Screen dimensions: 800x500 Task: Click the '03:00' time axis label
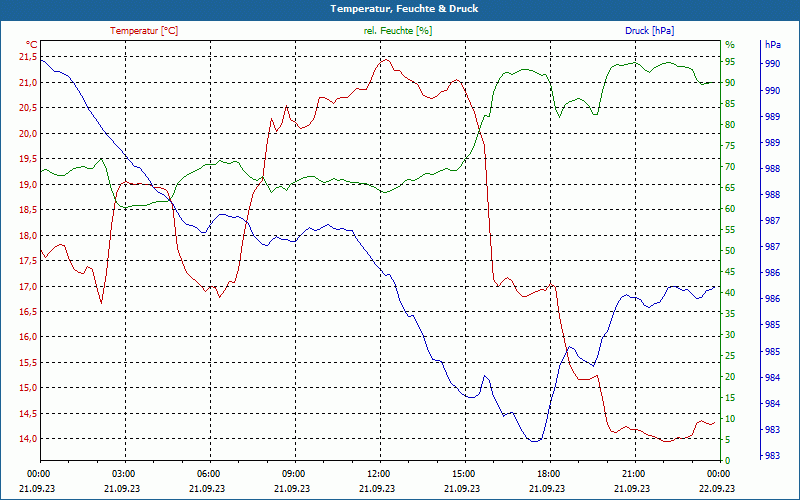point(125,473)
